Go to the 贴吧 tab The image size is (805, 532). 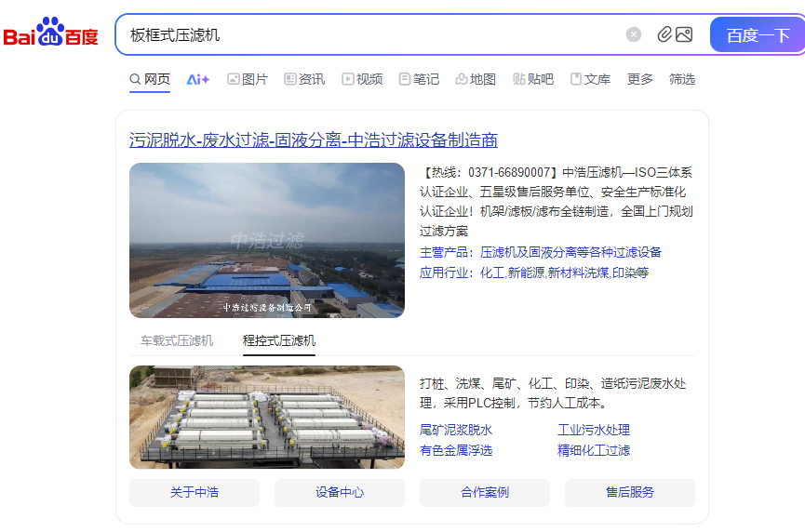point(533,79)
